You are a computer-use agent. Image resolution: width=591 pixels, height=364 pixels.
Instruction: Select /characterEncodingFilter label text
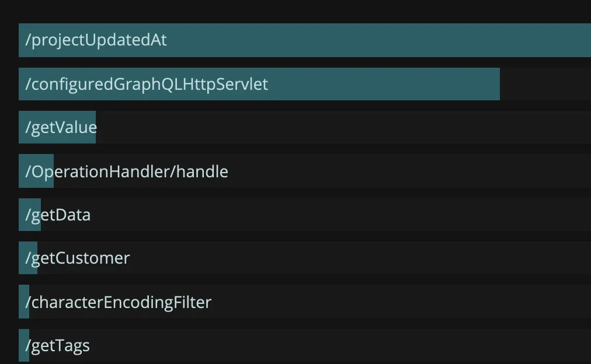119,302
